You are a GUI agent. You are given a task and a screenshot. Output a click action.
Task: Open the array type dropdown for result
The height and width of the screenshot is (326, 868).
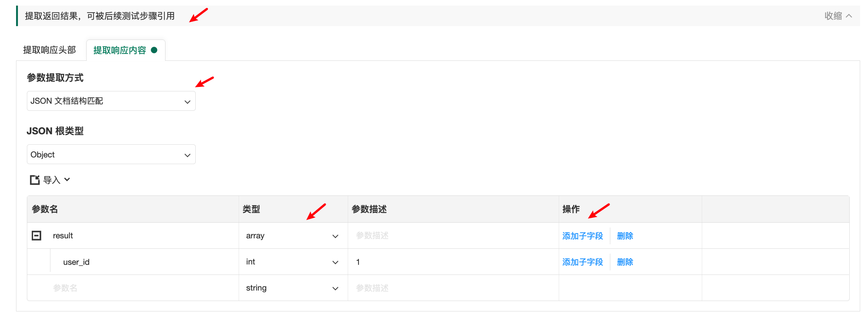tap(292, 236)
